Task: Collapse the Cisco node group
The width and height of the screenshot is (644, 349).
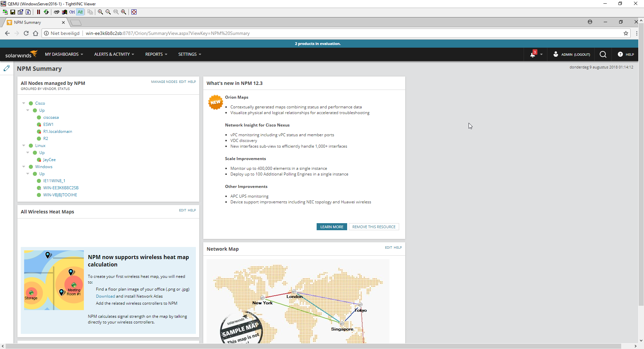Action: pyautogui.click(x=23, y=103)
